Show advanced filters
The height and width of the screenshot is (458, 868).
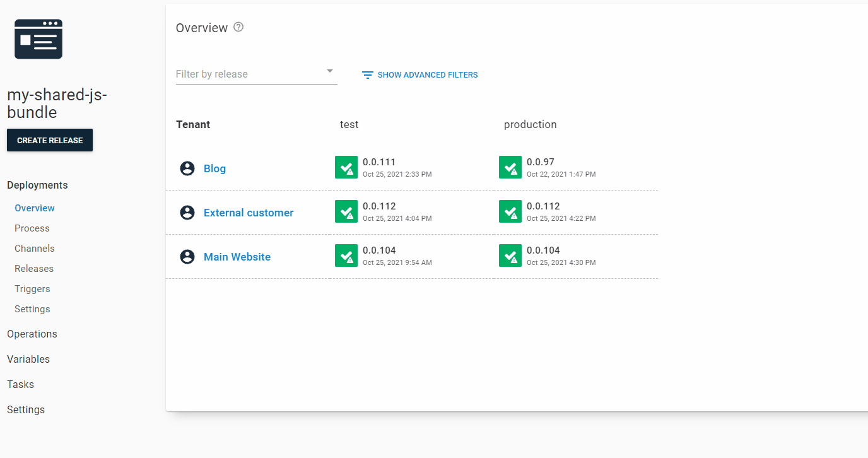tap(420, 75)
